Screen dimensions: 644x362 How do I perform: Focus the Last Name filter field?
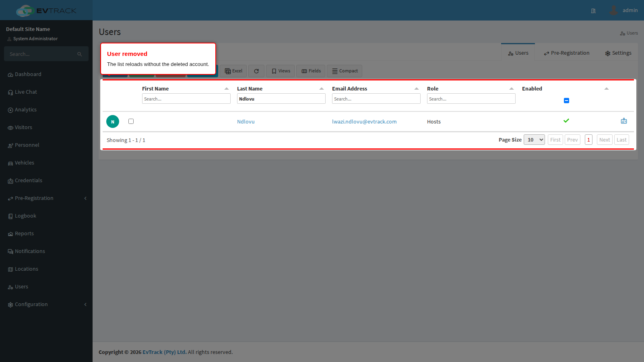281,99
